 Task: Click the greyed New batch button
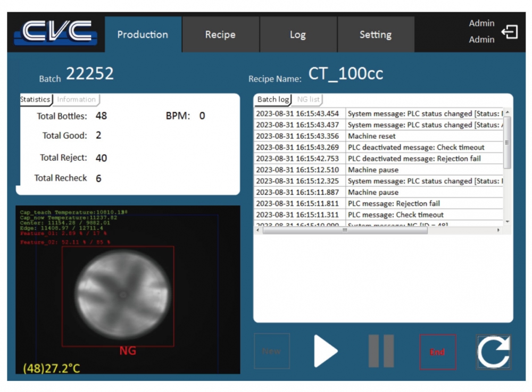click(271, 352)
